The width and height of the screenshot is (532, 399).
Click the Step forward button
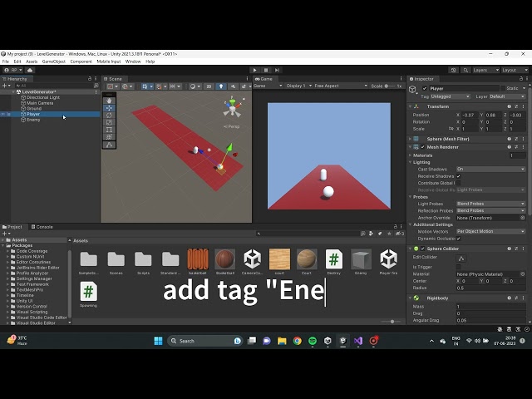(277, 70)
